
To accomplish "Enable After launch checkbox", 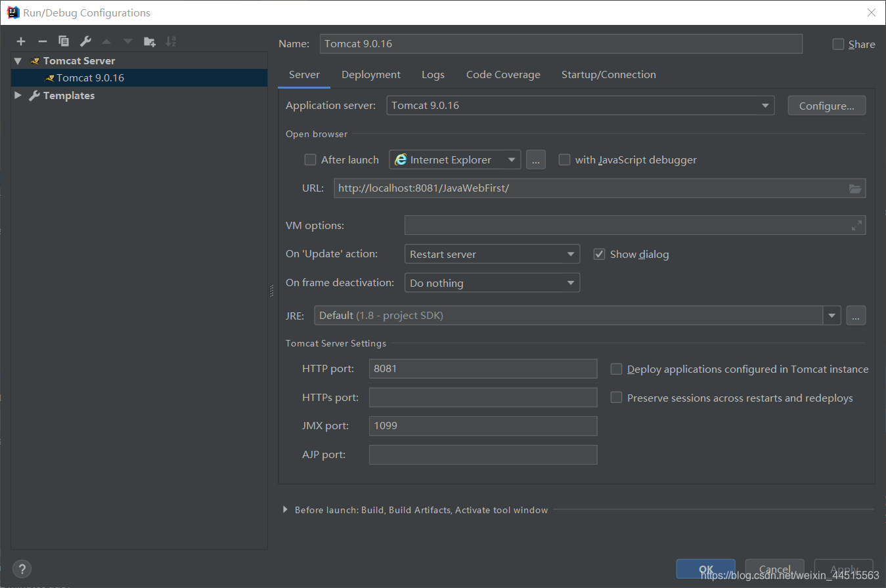I will (x=311, y=159).
